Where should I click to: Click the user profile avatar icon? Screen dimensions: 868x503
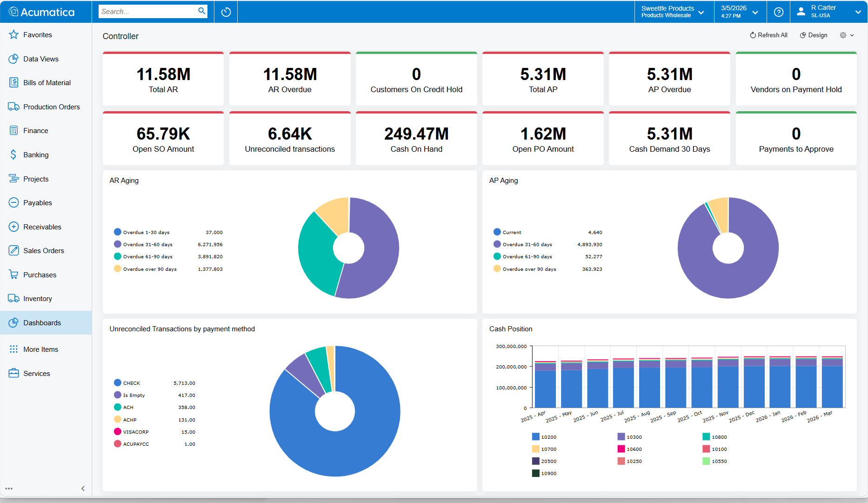point(801,12)
